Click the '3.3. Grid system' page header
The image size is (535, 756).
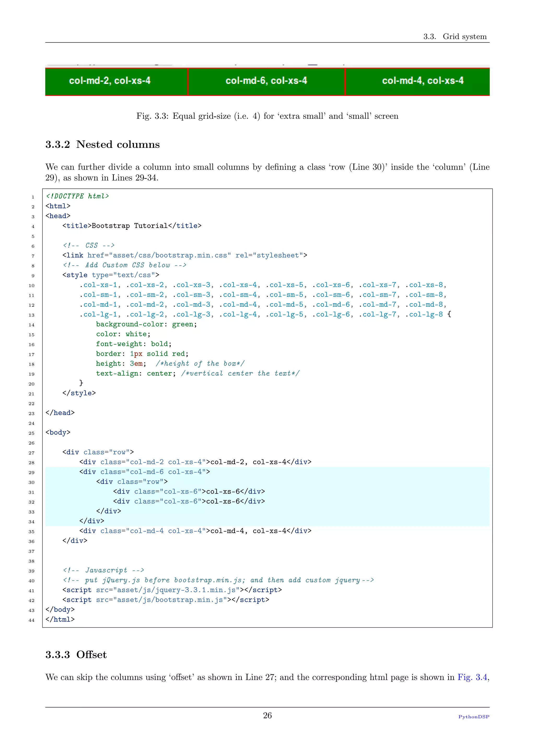coord(455,36)
